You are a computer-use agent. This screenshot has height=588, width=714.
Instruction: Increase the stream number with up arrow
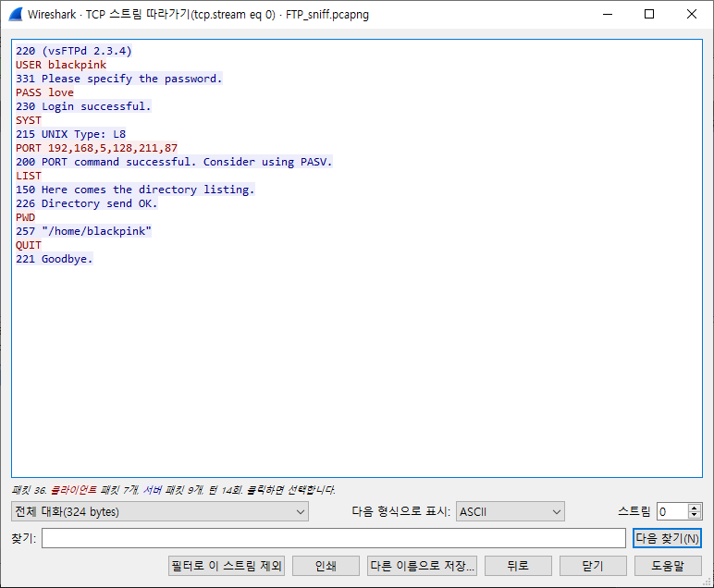694,508
